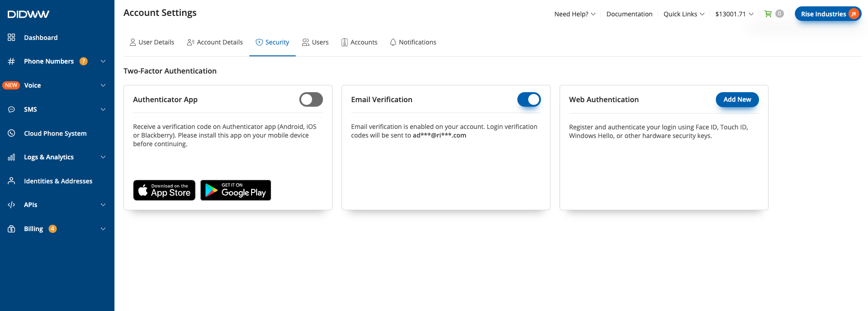Viewport: 868px width, 311px height.
Task: Click the Identities & Addresses person icon
Action: (x=11, y=181)
